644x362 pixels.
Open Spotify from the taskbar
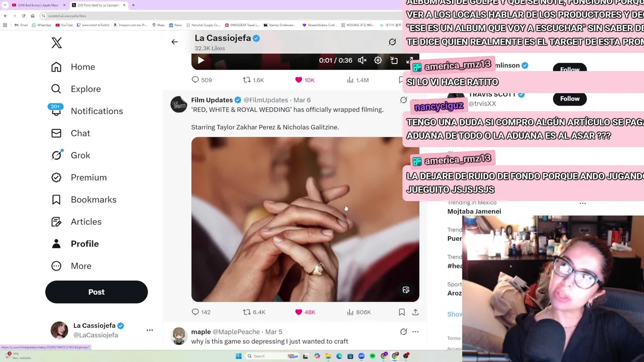372,356
